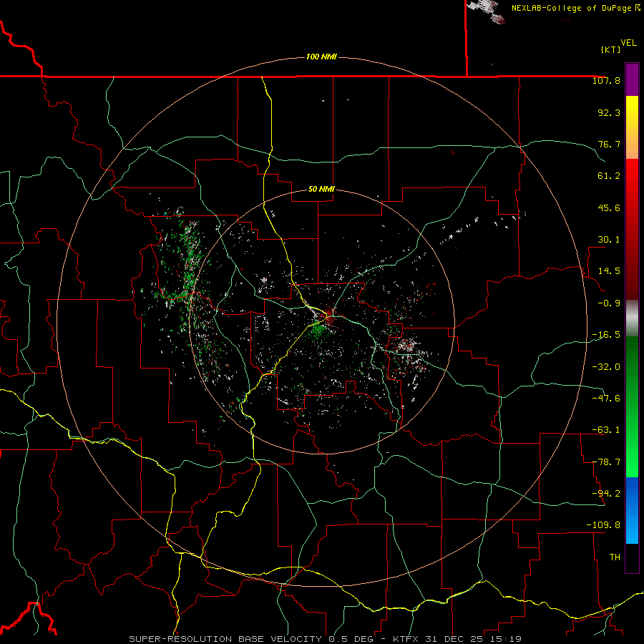Click the yellow-orange segment of color bar

[x=632, y=128]
